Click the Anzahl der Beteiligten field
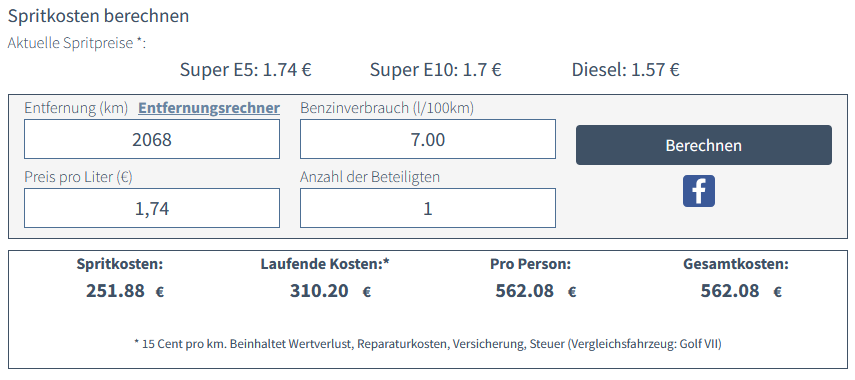The height and width of the screenshot is (380, 855). (428, 208)
